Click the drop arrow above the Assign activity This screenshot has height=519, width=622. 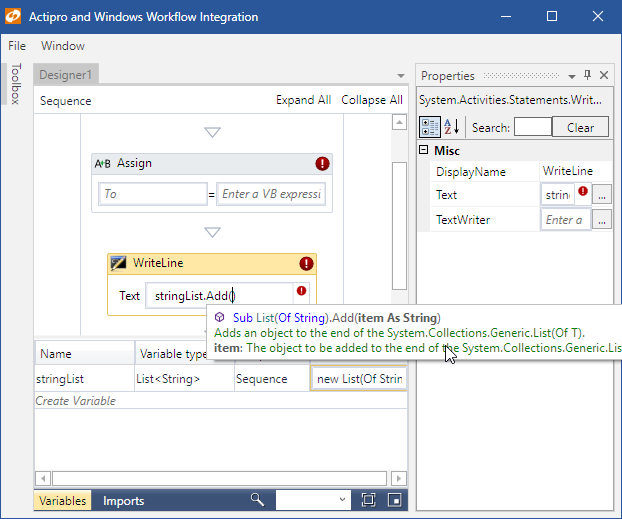tap(212, 132)
